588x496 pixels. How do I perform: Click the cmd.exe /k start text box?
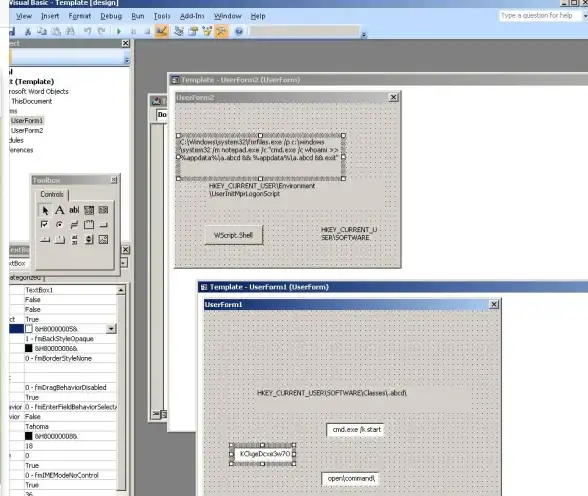pos(356,430)
